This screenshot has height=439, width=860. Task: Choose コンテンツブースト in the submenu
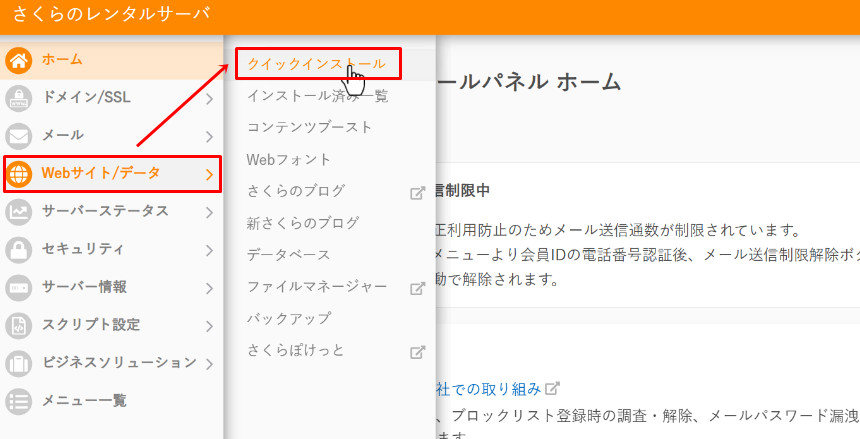(309, 128)
